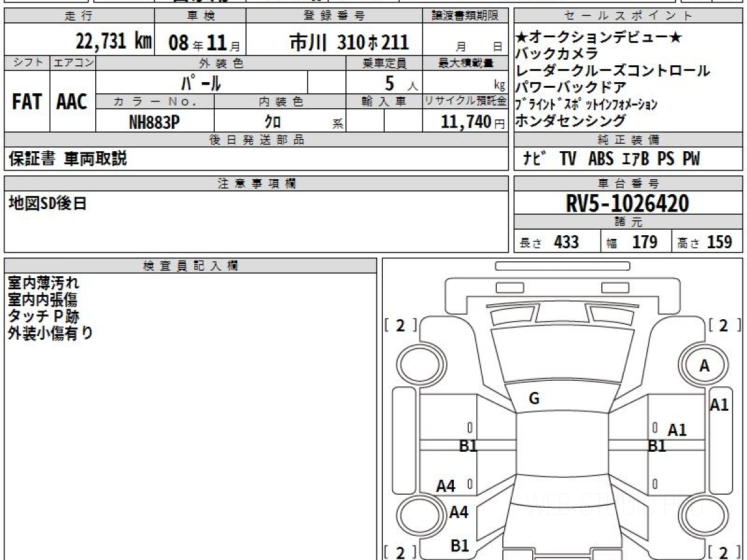Image resolution: width=747 pixels, height=560 pixels.
Task: Click the top-left [2] tire rating
Action: click(400, 325)
